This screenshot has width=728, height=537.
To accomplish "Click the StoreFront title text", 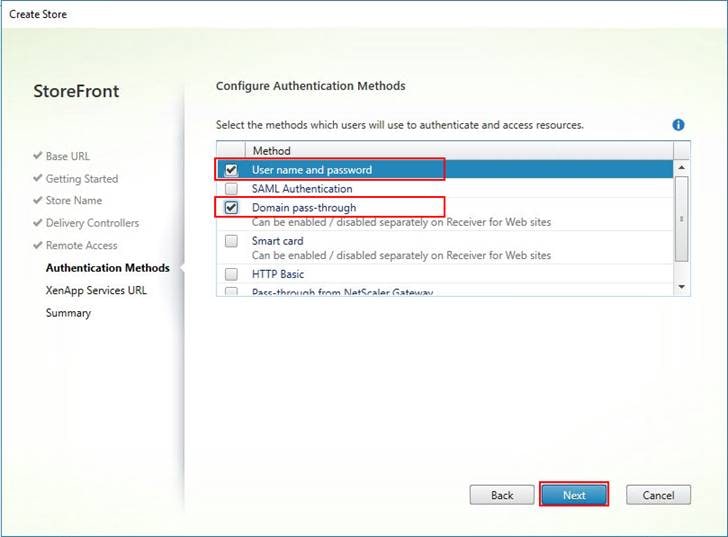I will (76, 91).
